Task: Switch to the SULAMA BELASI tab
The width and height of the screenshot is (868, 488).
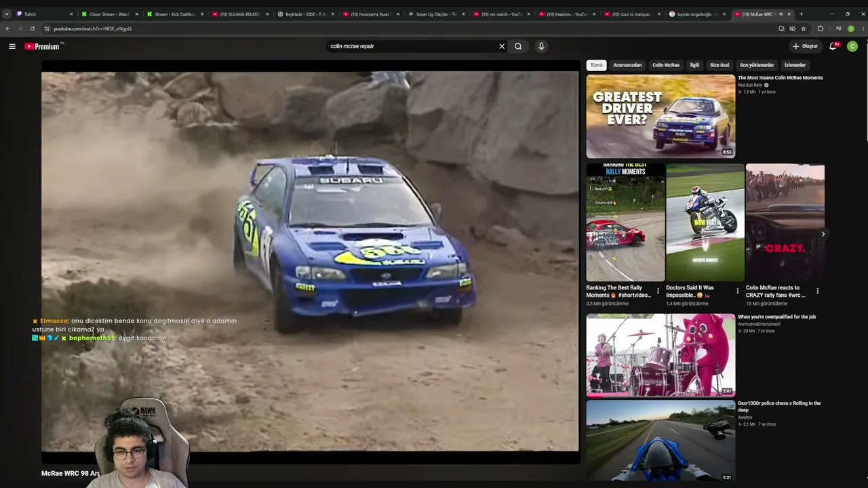Action: [240, 14]
